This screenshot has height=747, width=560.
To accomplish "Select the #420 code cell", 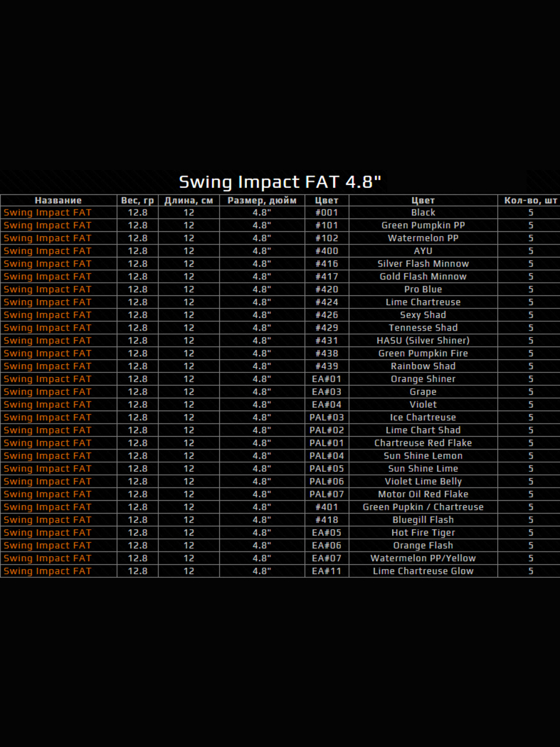I will click(327, 289).
